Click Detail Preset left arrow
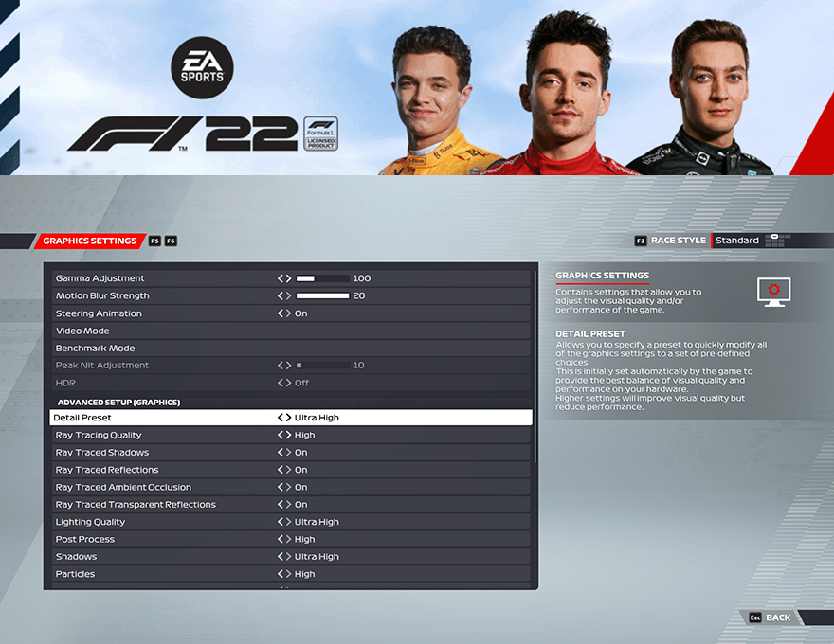Viewport: 834px width, 644px height. tap(281, 418)
